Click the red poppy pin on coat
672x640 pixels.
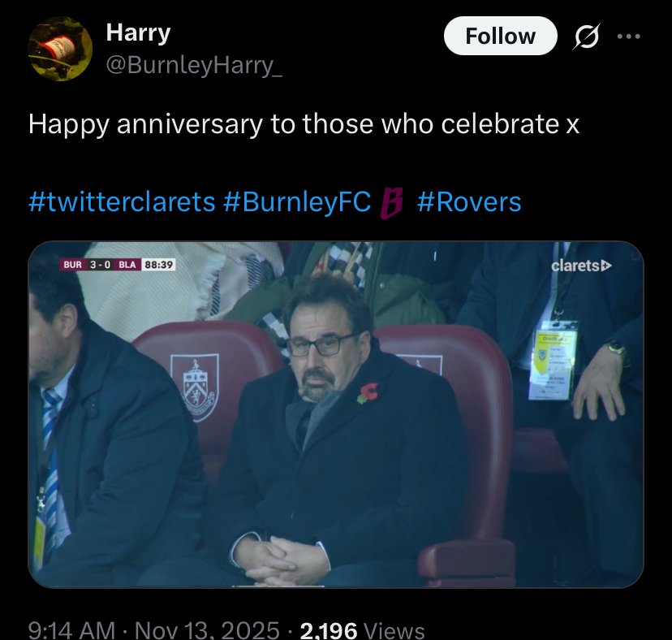click(367, 393)
